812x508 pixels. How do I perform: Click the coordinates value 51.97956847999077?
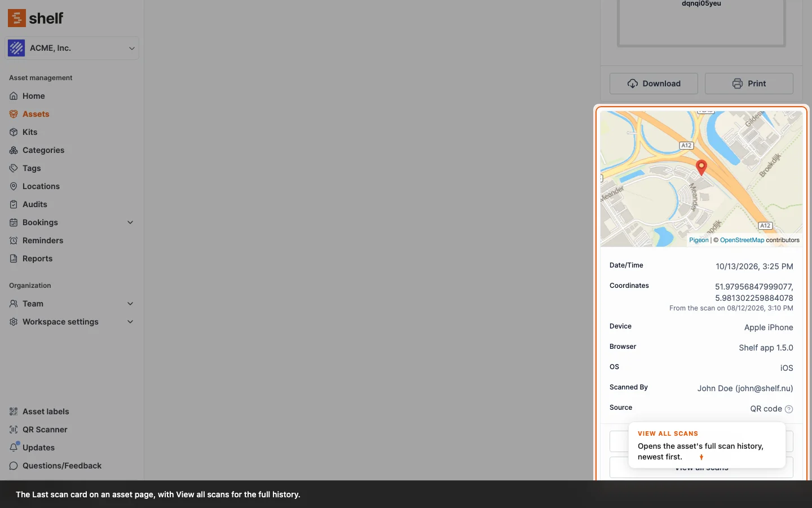(754, 287)
